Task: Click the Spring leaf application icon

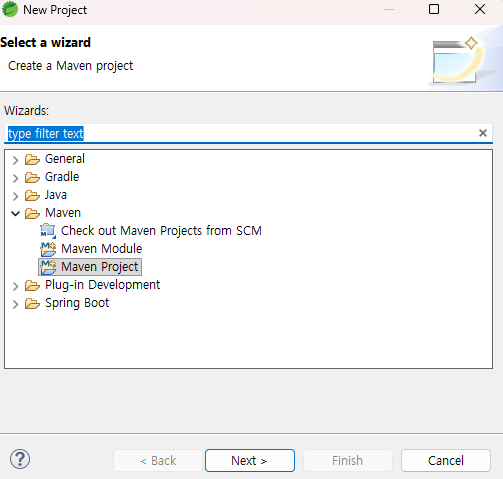Action: (x=10, y=9)
